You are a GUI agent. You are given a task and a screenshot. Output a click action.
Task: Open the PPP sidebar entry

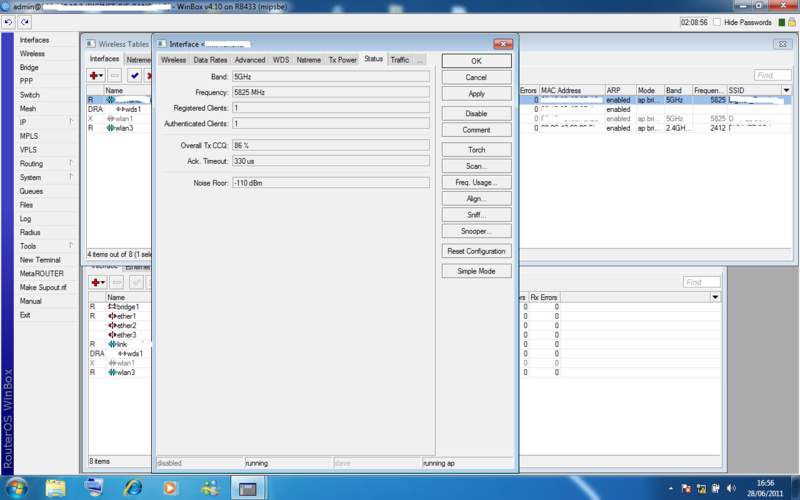pos(26,81)
